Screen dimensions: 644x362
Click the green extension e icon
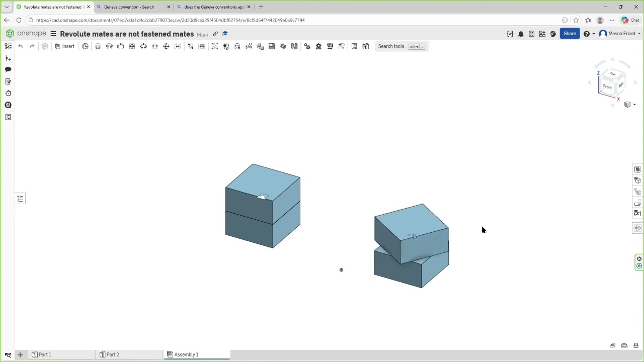[639, 266]
